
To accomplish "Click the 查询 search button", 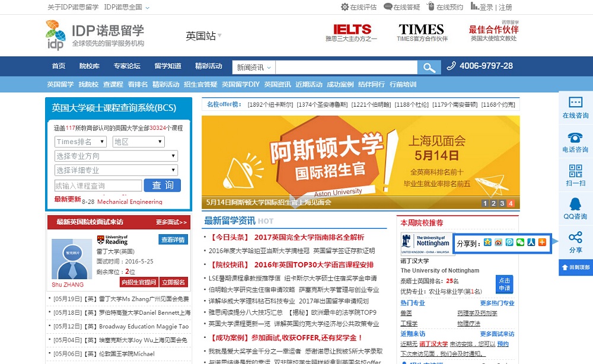I will click(x=162, y=185).
